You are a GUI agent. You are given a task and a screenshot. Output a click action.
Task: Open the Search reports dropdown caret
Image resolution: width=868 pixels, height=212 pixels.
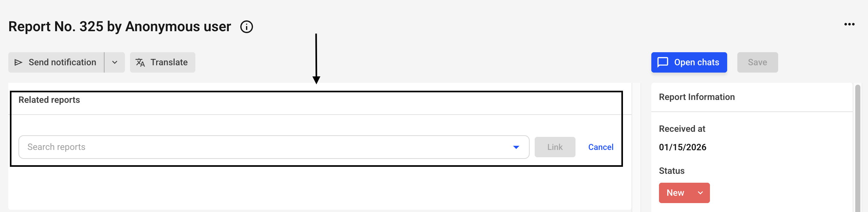click(516, 147)
